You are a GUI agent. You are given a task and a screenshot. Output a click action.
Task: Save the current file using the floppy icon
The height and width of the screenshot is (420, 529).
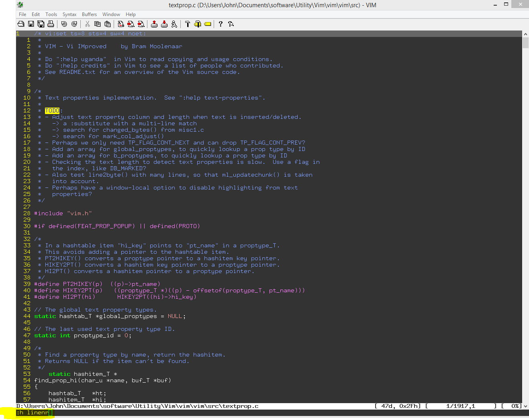[x=31, y=24]
